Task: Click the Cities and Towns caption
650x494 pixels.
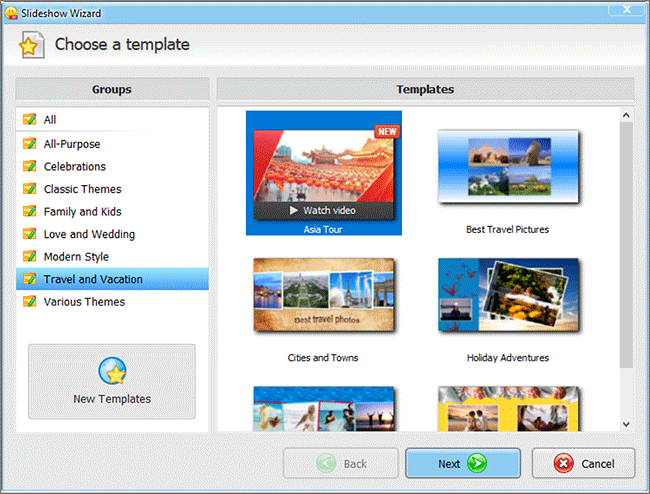Action: [x=323, y=358]
